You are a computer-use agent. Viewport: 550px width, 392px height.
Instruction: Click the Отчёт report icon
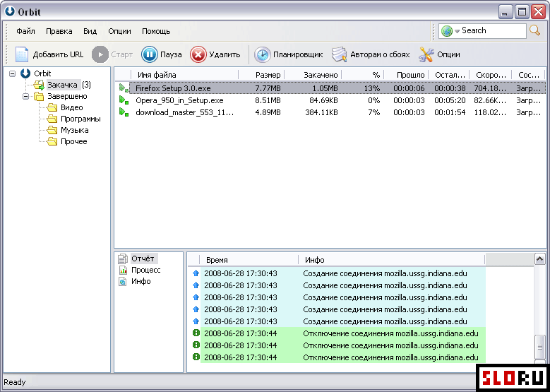point(123,259)
